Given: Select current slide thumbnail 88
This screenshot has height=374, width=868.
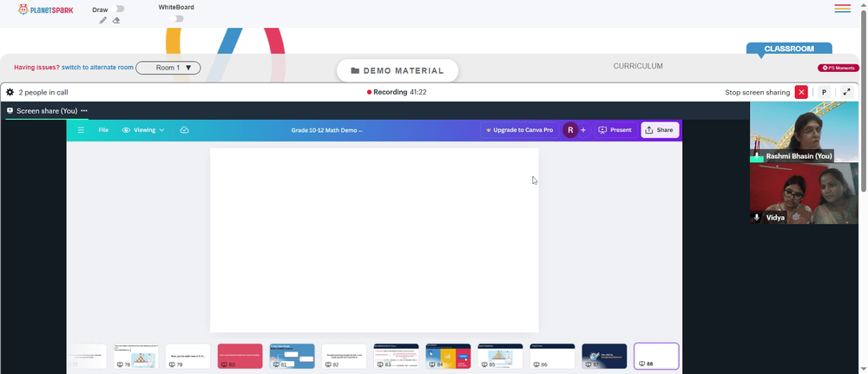Looking at the screenshot, I should coord(656,357).
